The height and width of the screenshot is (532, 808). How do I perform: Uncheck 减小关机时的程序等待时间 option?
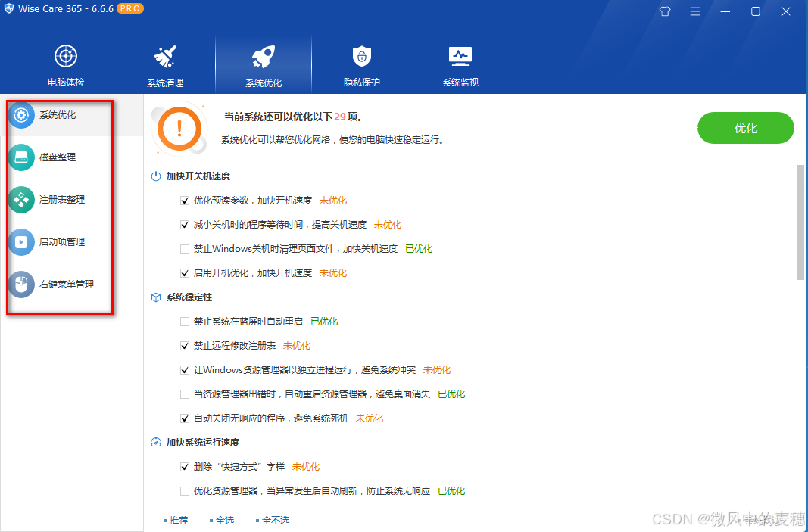pyautogui.click(x=185, y=225)
